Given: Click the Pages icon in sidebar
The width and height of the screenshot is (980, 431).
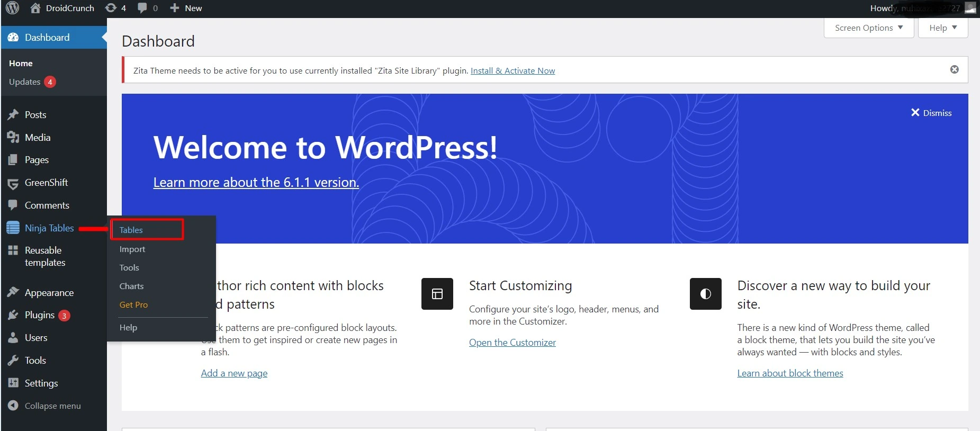Looking at the screenshot, I should [x=13, y=160].
